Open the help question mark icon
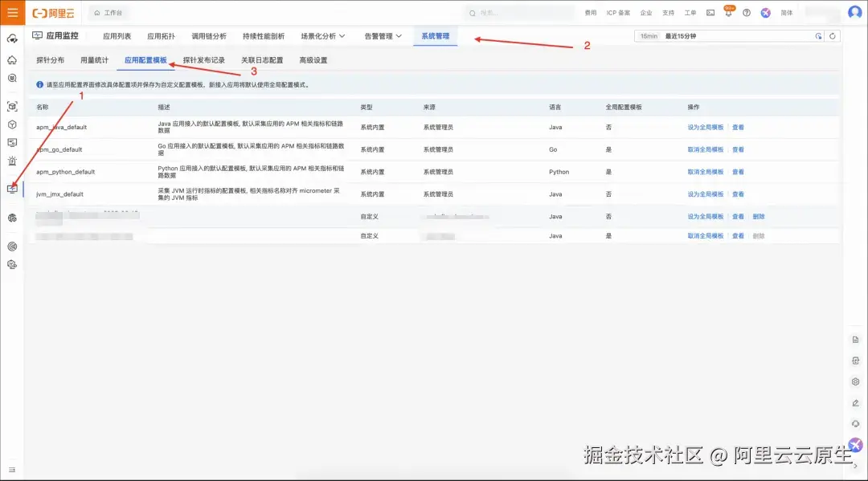The height and width of the screenshot is (481, 868). [747, 13]
